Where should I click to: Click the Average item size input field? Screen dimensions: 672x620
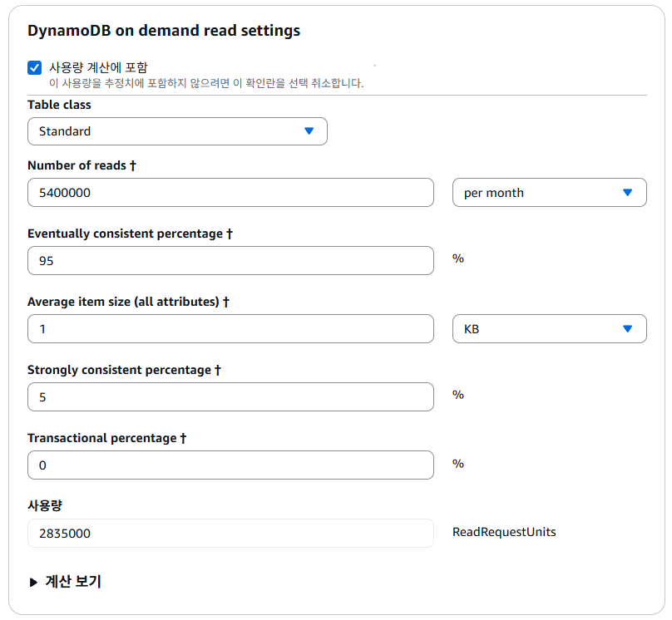pyautogui.click(x=230, y=329)
